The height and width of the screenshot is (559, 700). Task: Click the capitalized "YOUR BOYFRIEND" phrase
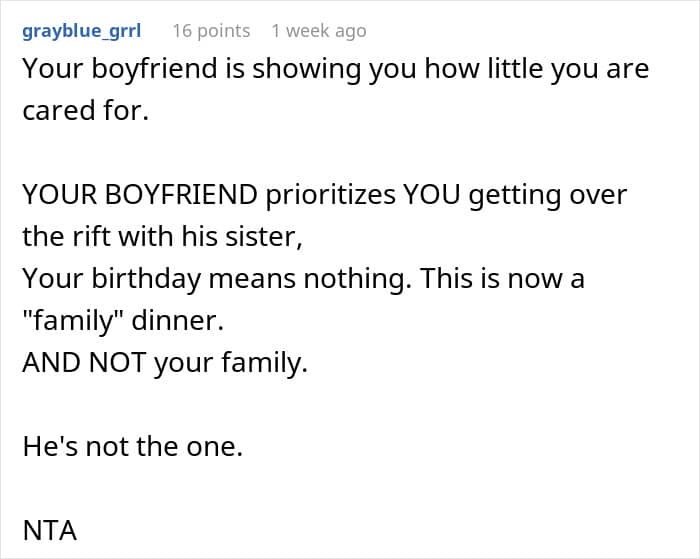coord(140,195)
